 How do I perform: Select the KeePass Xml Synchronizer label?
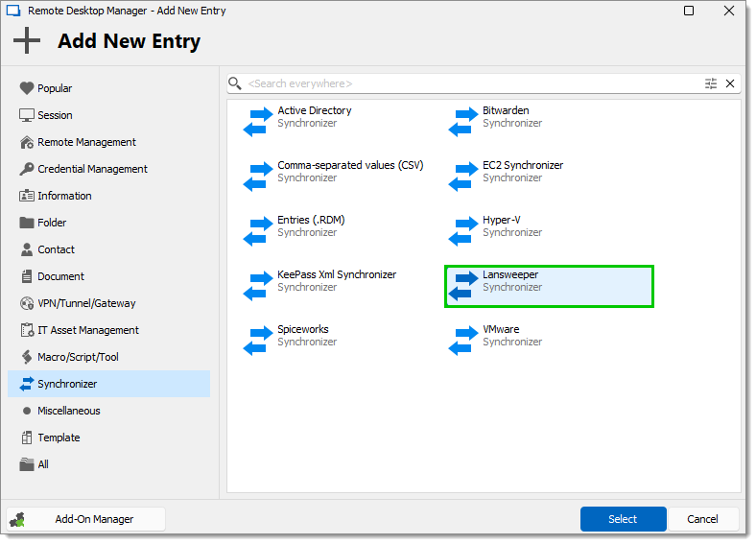click(337, 274)
